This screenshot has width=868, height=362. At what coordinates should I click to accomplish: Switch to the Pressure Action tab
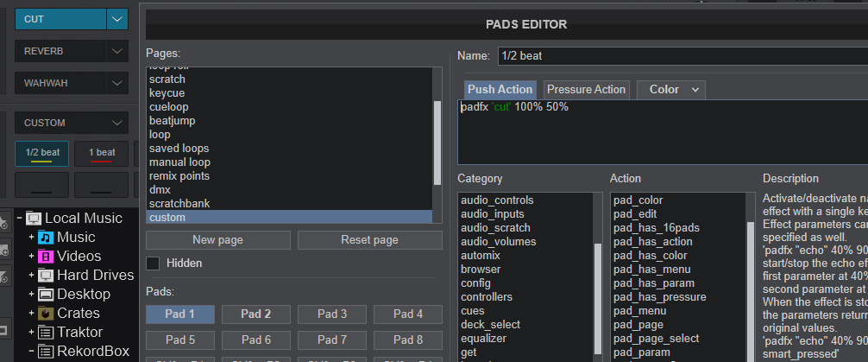(x=586, y=90)
